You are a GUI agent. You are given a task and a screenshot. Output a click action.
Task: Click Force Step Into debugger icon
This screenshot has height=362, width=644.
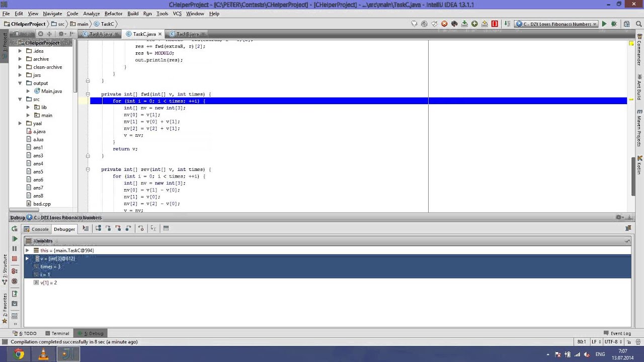tap(118, 228)
